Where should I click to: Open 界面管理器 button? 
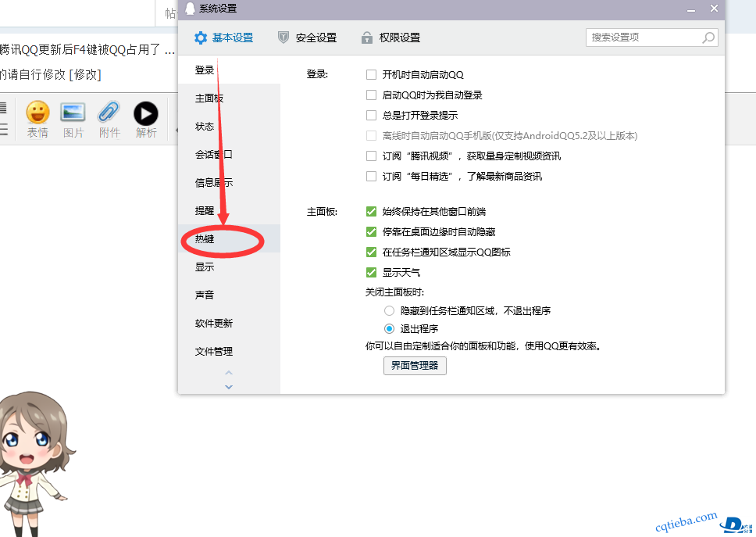click(x=415, y=366)
